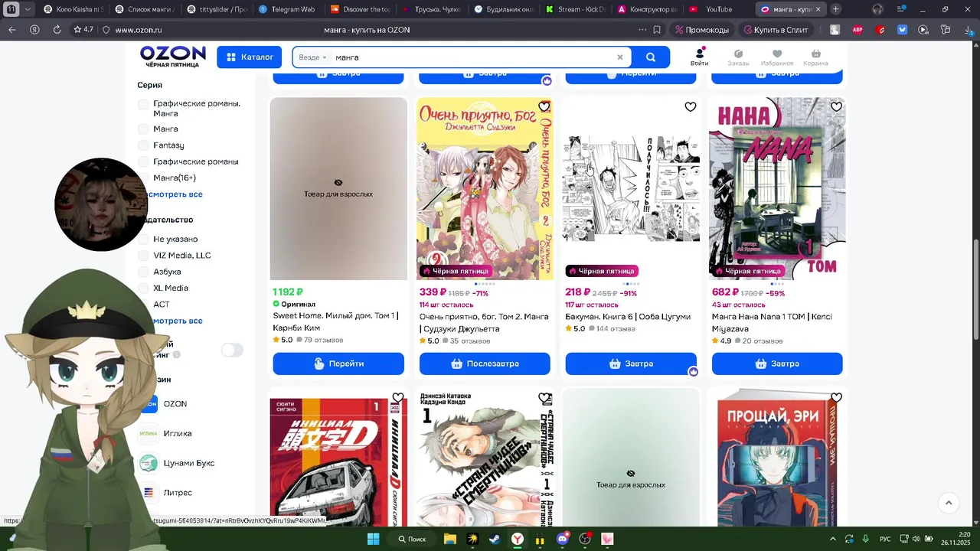
Task: Open the Каталог button
Action: [x=250, y=57]
